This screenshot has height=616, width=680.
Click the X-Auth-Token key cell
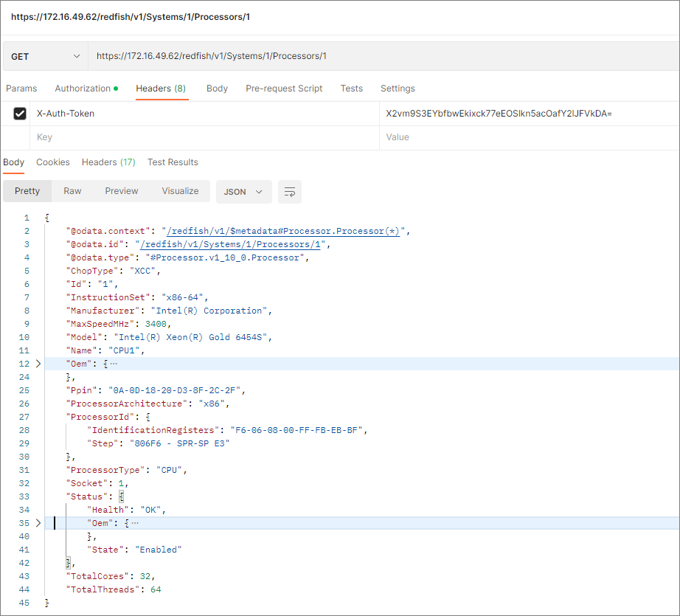[x=205, y=114]
